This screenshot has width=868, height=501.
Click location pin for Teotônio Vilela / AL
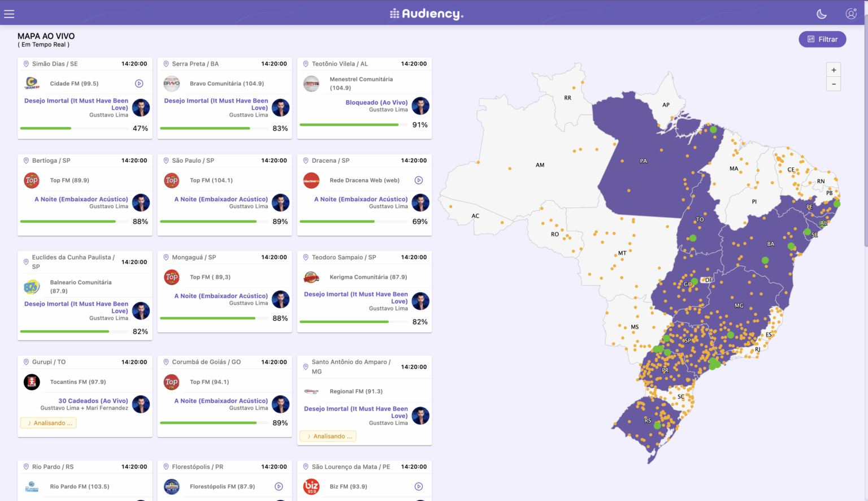tap(306, 64)
